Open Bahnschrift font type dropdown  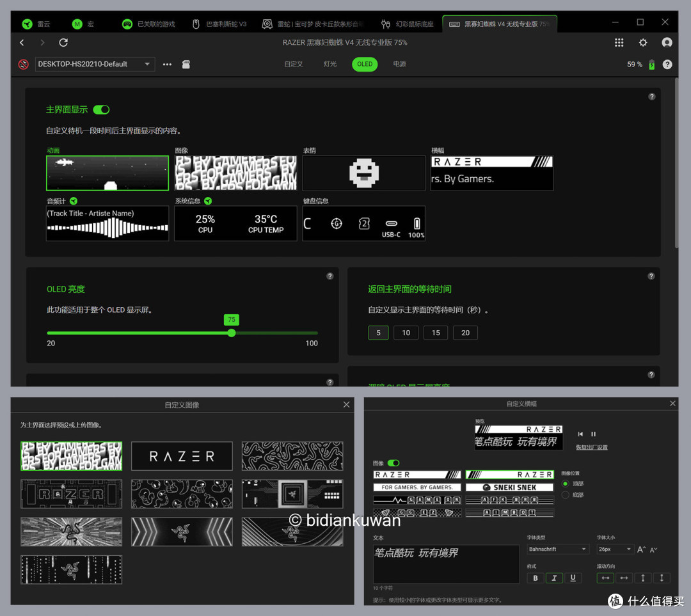558,549
